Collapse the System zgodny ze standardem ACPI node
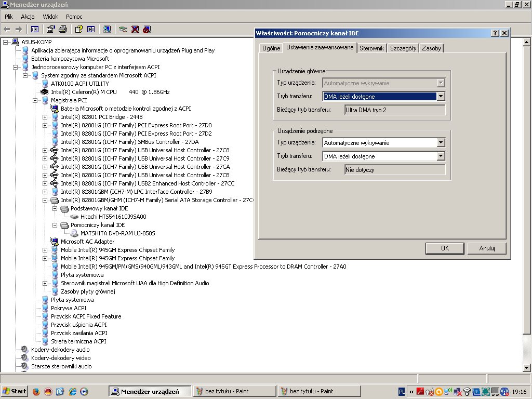The height and width of the screenshot is (399, 532). point(25,75)
